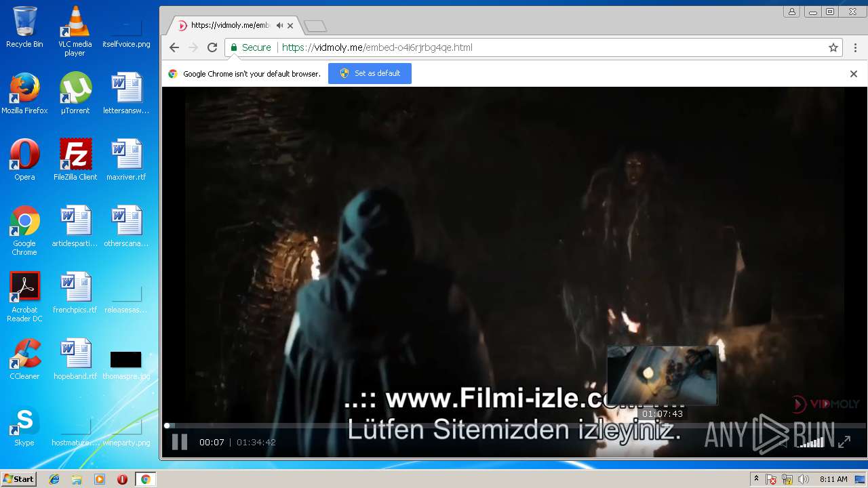Launch Mozilla Firefox from the desktop
This screenshot has height=488, width=868.
pyautogui.click(x=24, y=94)
